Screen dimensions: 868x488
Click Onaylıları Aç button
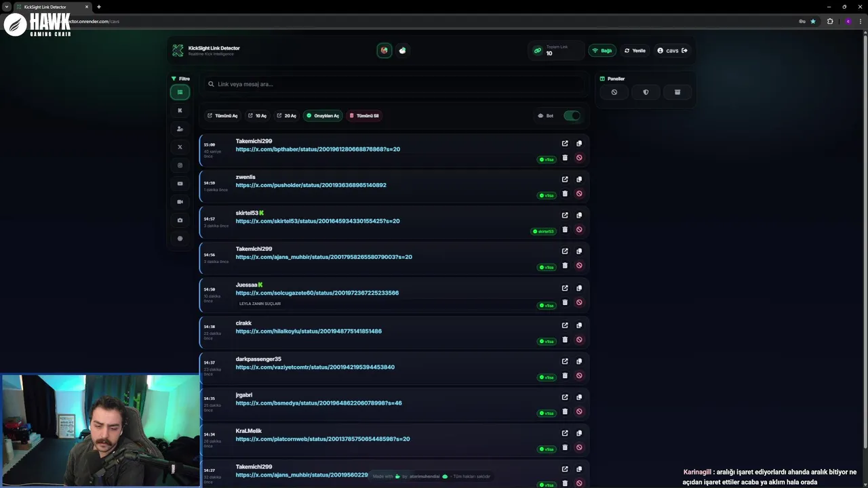point(323,116)
